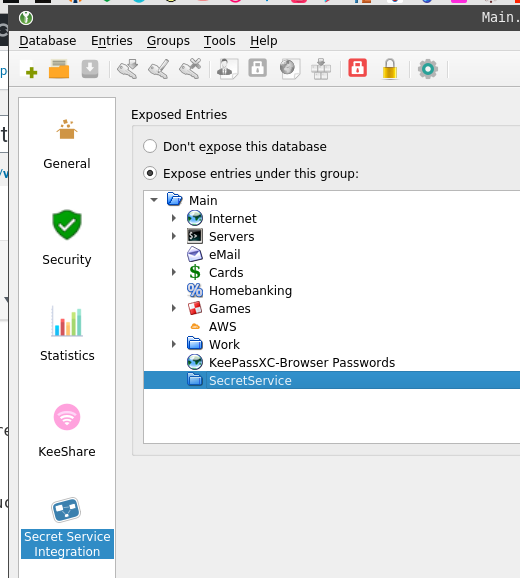The height and width of the screenshot is (578, 520).
Task: Click the red lock database icon
Action: (357, 68)
